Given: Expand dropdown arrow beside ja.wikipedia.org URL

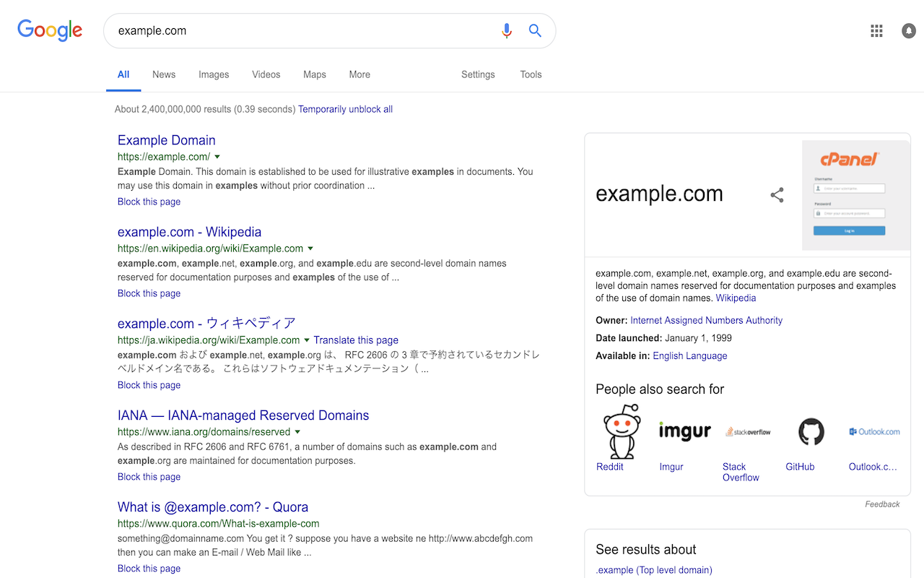Looking at the screenshot, I should click(x=307, y=340).
